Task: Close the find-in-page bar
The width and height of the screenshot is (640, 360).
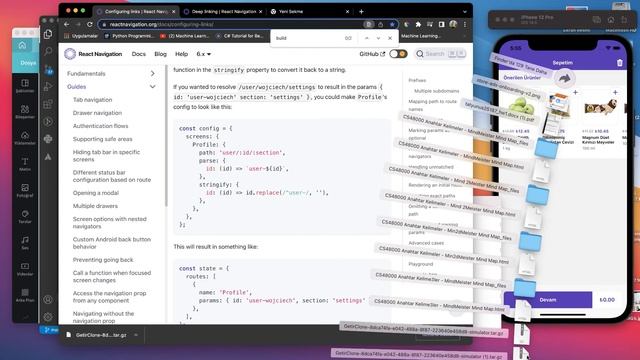Action: tap(390, 38)
